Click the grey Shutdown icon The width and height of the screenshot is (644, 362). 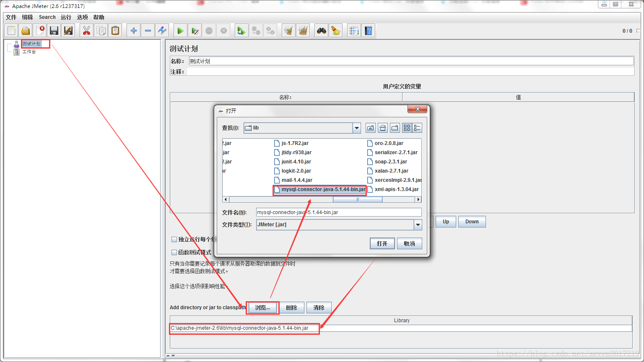(x=223, y=31)
